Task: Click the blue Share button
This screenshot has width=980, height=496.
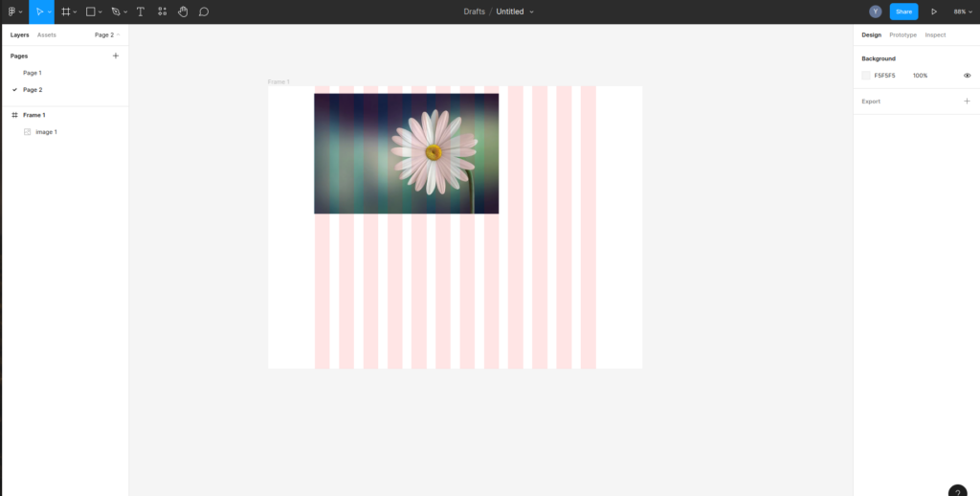Action: tap(903, 11)
